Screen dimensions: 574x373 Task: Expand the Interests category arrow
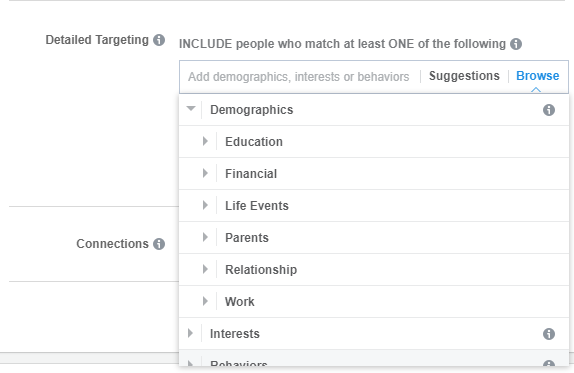point(190,333)
